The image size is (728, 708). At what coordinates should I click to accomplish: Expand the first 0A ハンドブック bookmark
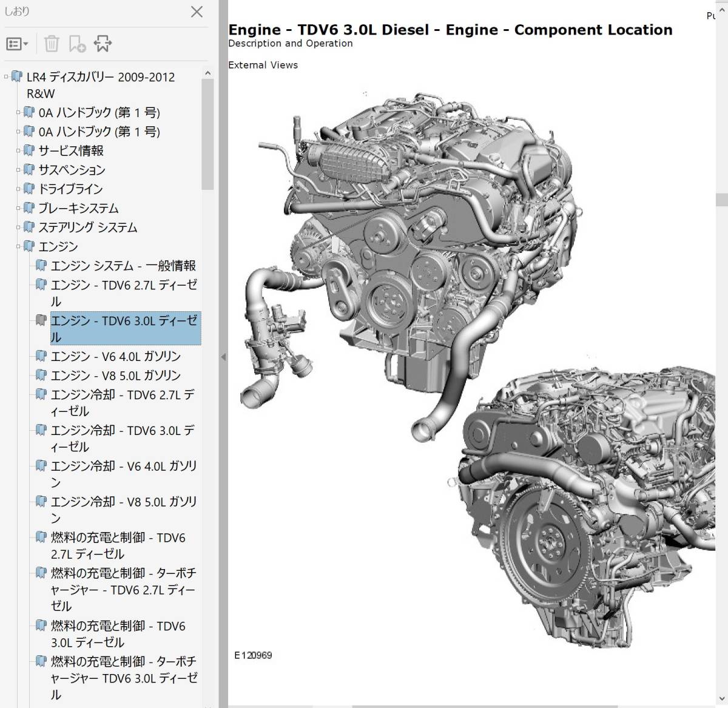(19, 112)
